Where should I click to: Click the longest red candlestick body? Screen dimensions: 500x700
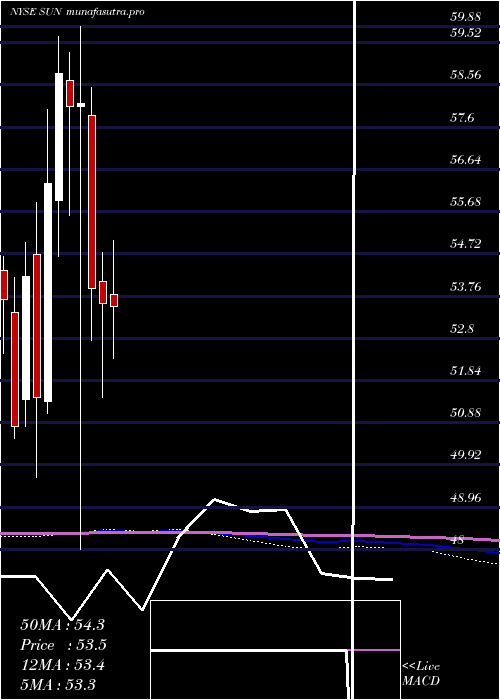[92, 202]
